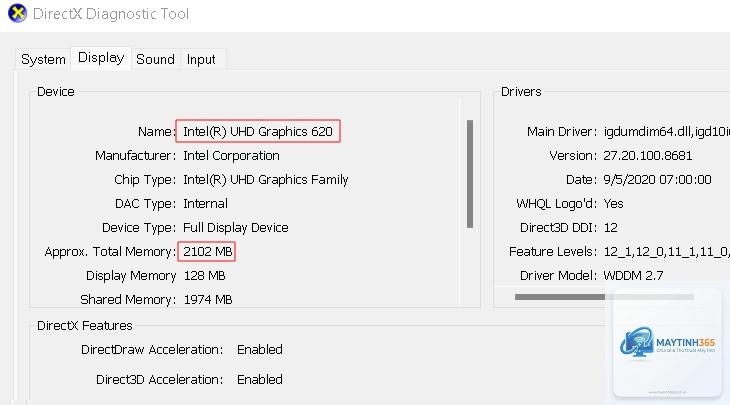Image resolution: width=730 pixels, height=405 pixels.
Task: Click the DirectDraw Acceleration label
Action: point(152,350)
